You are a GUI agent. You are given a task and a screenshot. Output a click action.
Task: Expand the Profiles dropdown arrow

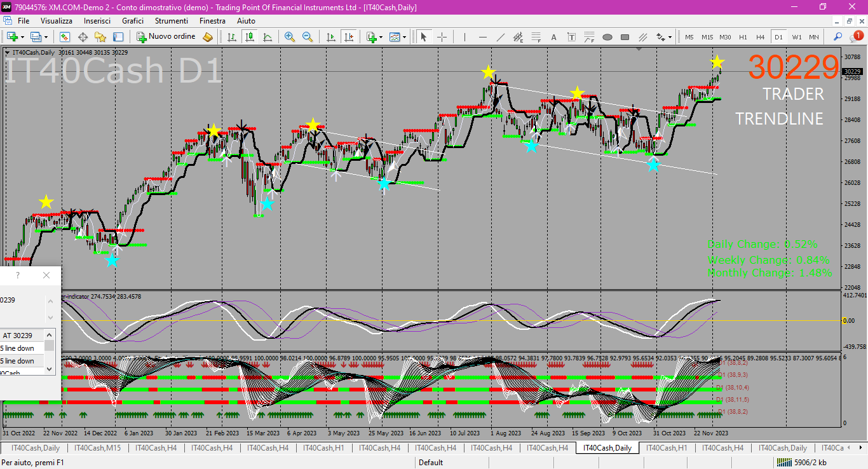pos(46,37)
